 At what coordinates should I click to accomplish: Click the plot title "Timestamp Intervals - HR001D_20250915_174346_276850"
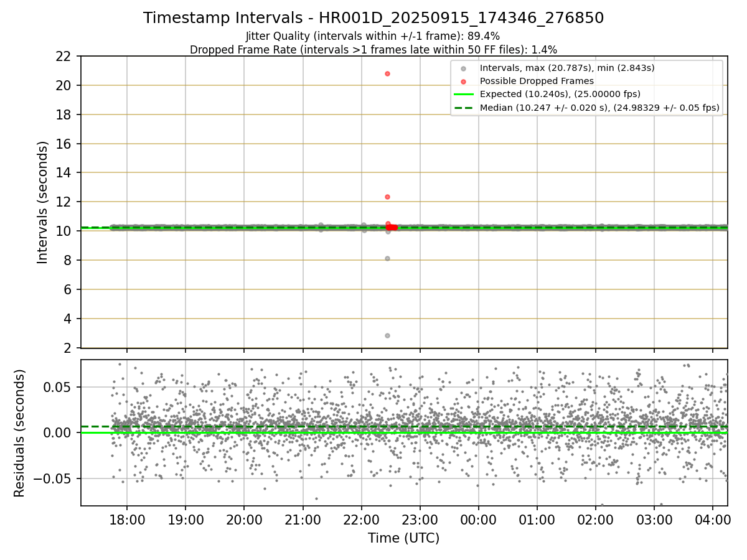point(374,18)
